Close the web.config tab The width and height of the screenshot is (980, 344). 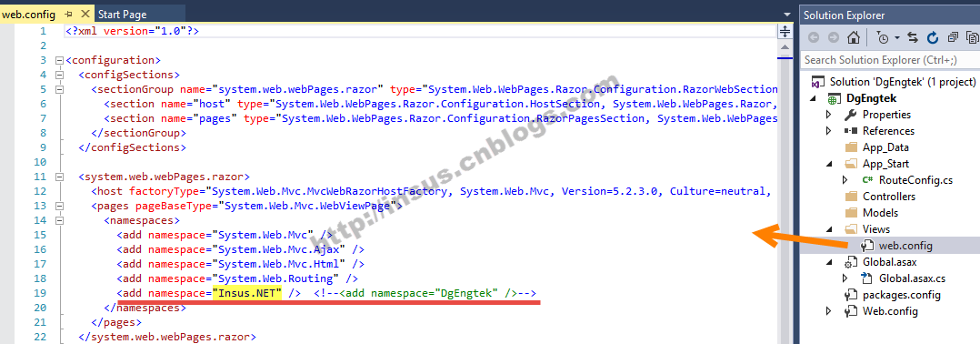click(x=85, y=14)
